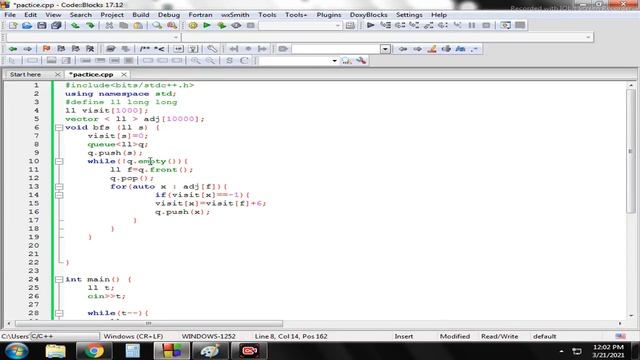Click the Step out debugger icon
640x360 pixels.
(x=429, y=25)
